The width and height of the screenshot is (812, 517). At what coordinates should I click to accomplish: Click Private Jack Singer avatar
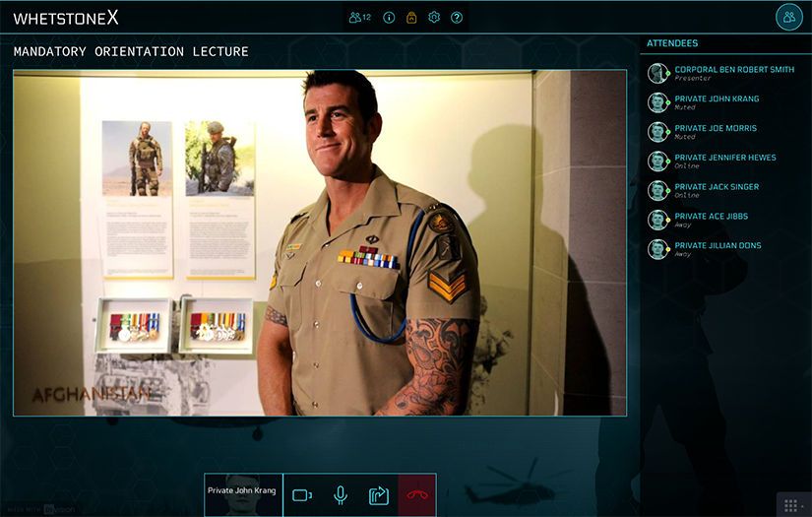657,191
